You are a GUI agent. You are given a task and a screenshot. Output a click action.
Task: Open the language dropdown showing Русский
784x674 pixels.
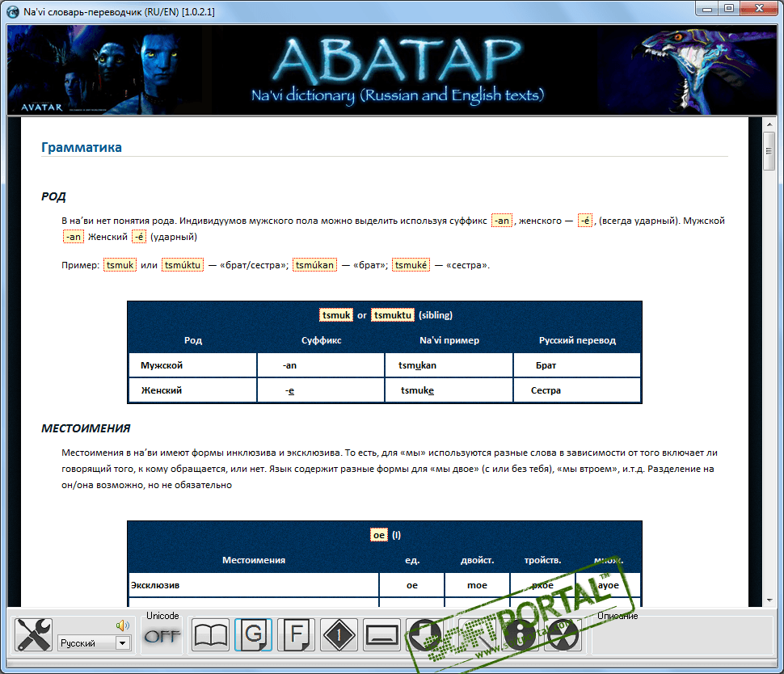(x=95, y=643)
